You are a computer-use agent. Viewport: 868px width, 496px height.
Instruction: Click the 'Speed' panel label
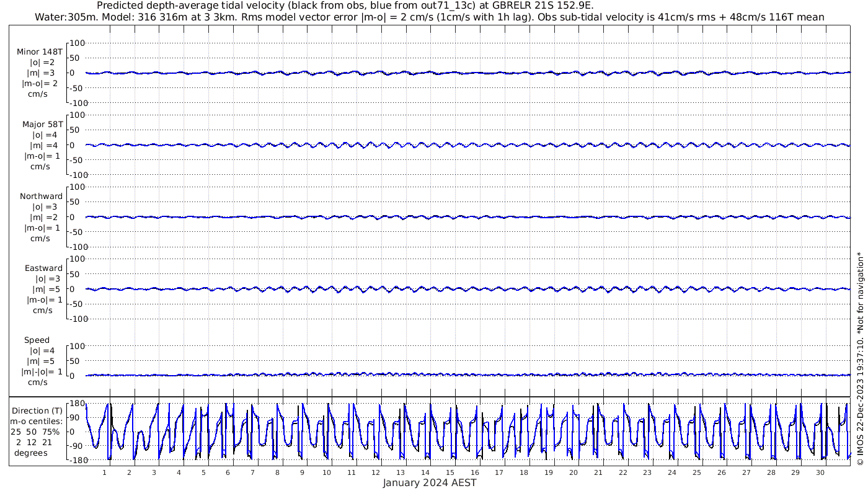pyautogui.click(x=37, y=340)
